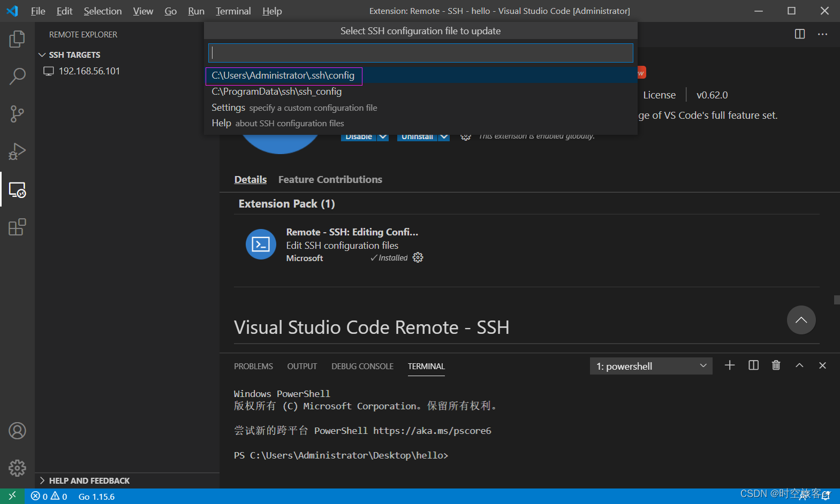Open the View menu
This screenshot has width=840, height=504.
point(143,11)
